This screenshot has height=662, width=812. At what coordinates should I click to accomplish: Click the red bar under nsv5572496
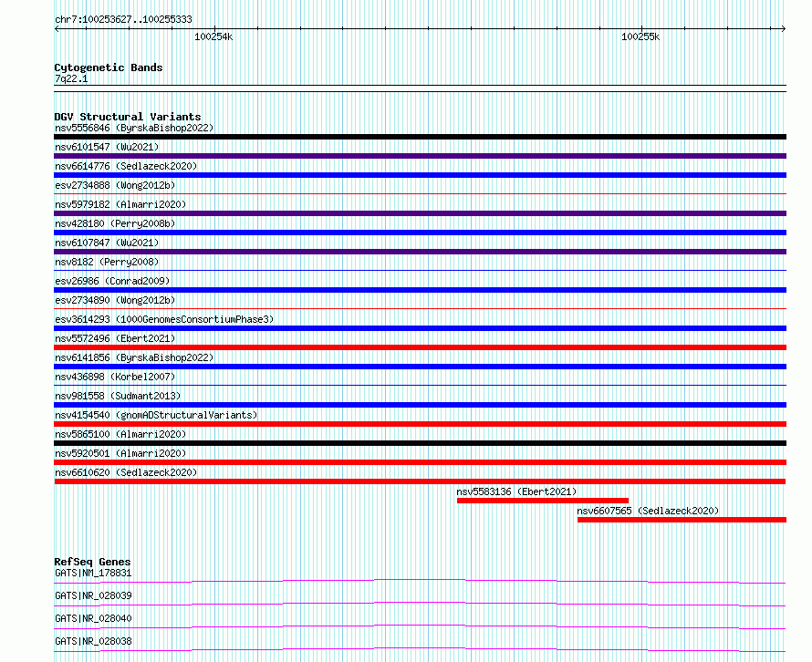(420, 347)
